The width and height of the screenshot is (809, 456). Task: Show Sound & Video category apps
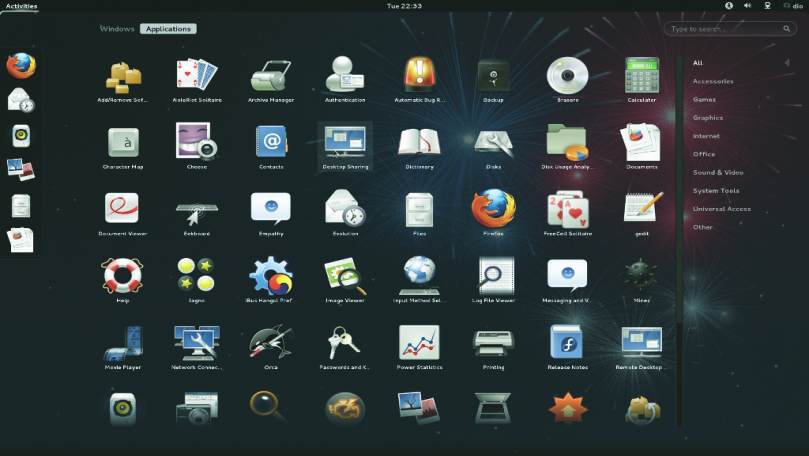(718, 172)
